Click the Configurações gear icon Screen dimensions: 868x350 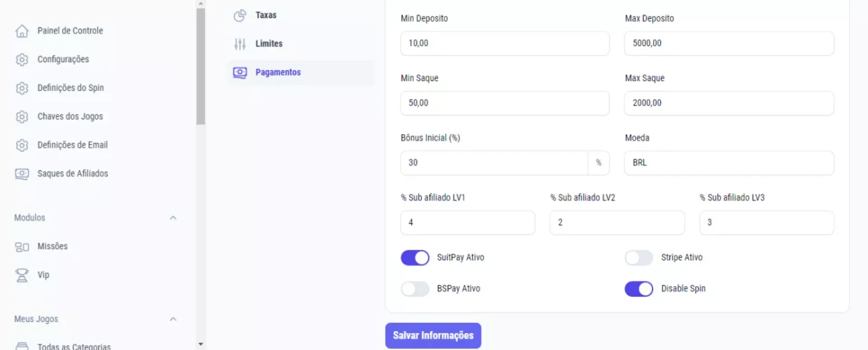click(x=22, y=59)
